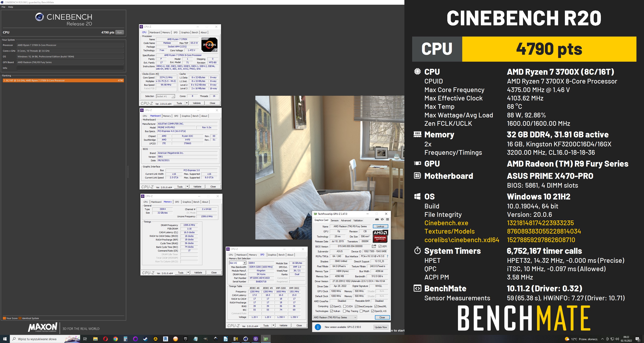Open the GPU selection dropdown in GPU-Z
This screenshot has height=343, width=644.
[335, 317]
